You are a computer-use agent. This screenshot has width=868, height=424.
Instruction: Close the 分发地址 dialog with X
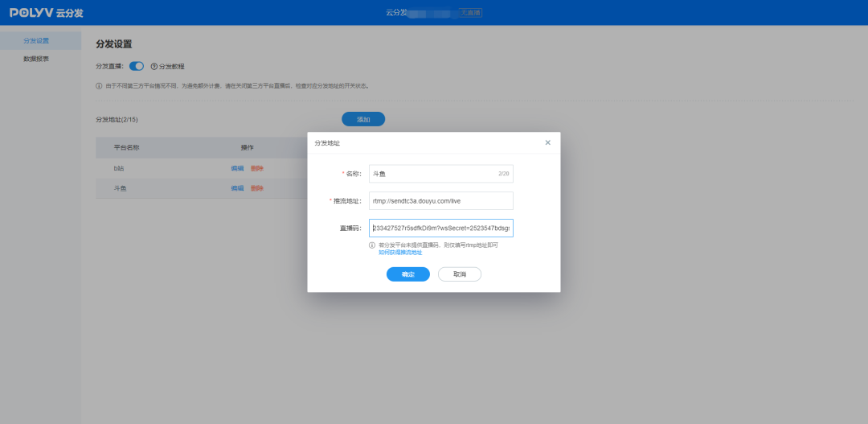[x=548, y=142]
